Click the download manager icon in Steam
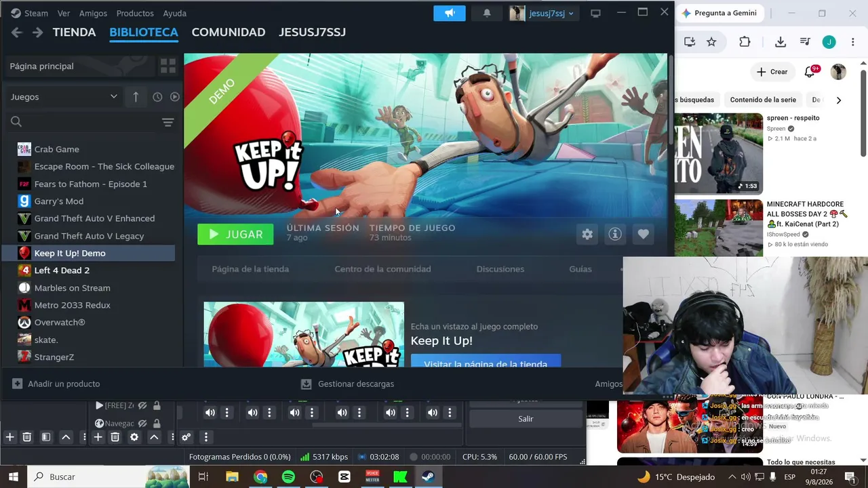 pyautogui.click(x=306, y=384)
